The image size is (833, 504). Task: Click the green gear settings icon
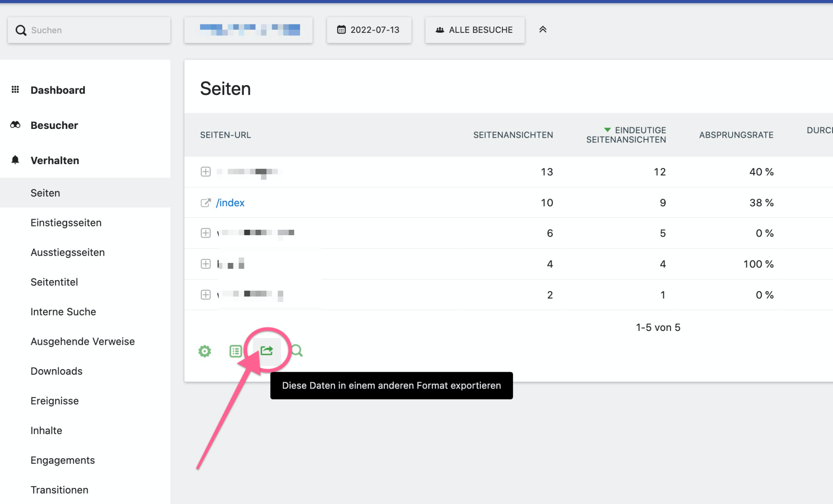click(x=205, y=351)
